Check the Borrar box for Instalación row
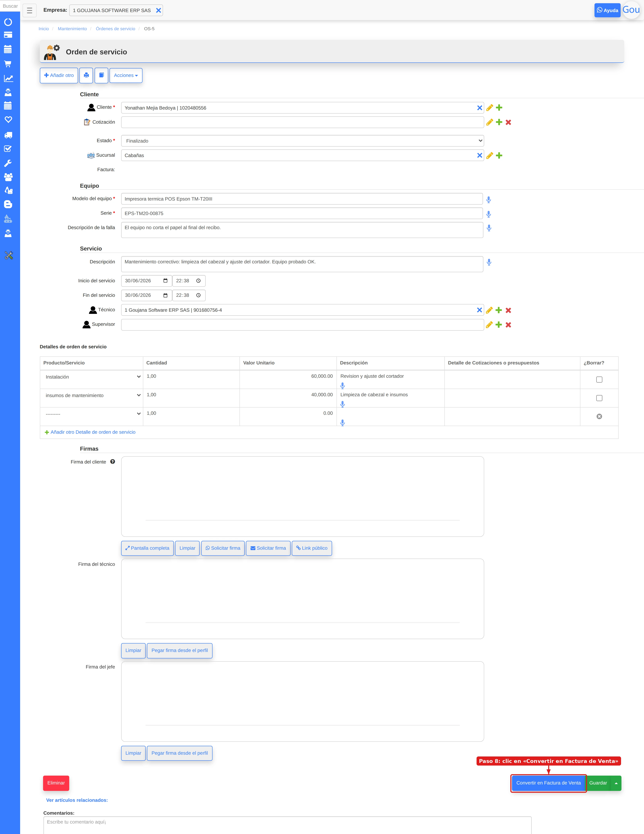The image size is (644, 834). pyautogui.click(x=599, y=380)
